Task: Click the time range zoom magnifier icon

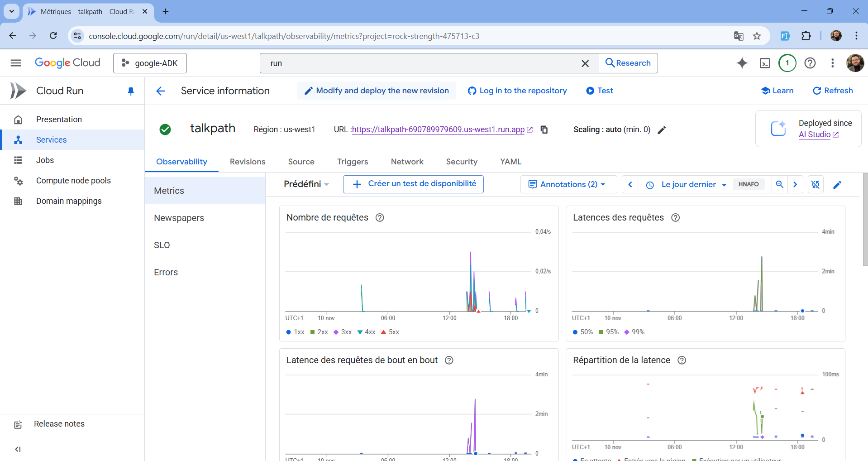Action: click(779, 184)
